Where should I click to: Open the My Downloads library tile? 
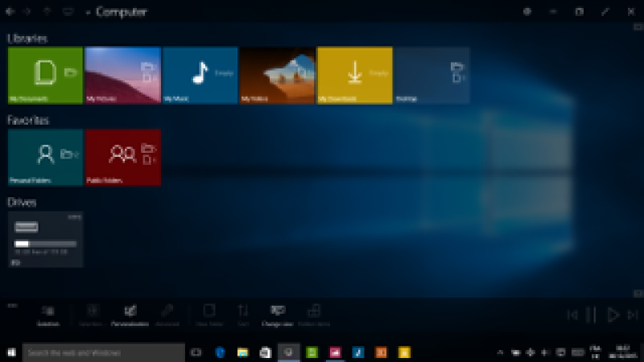point(355,75)
